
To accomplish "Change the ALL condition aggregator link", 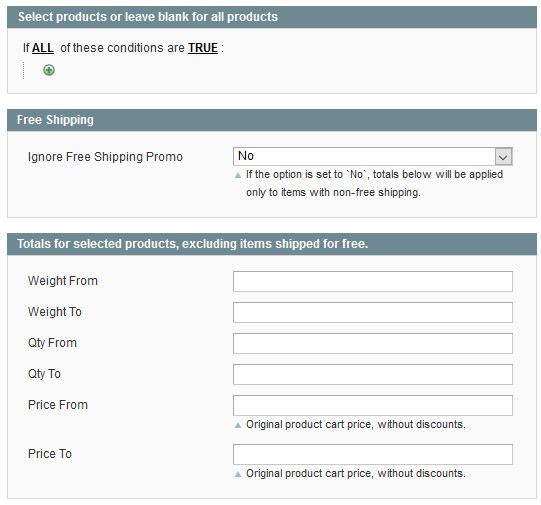I will pos(43,48).
